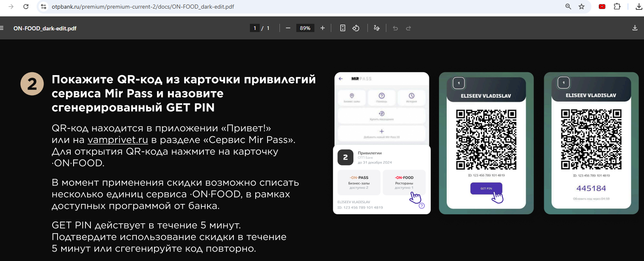
Task: Click the question mark icon on privileges card
Action: click(x=422, y=206)
